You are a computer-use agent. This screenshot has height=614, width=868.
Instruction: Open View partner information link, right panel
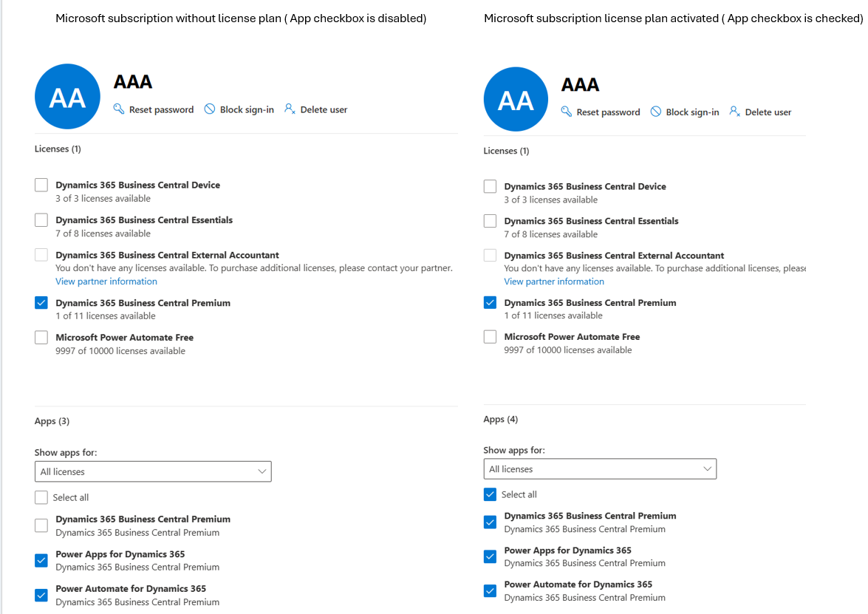pos(554,282)
